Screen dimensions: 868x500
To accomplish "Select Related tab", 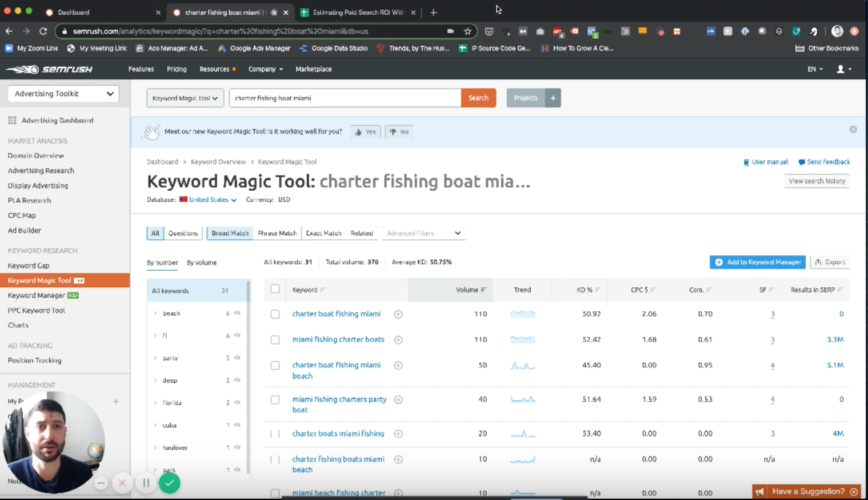I will pyautogui.click(x=362, y=233).
